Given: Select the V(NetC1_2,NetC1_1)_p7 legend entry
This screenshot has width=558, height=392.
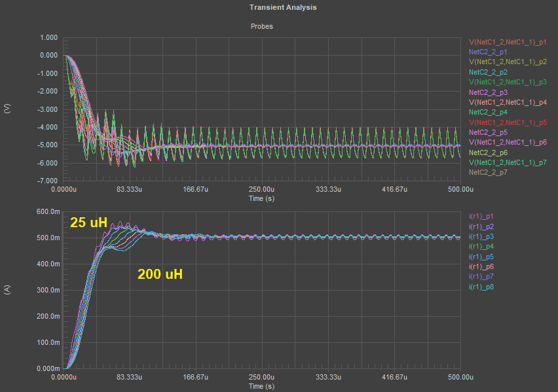Looking at the screenshot, I should pos(508,162).
